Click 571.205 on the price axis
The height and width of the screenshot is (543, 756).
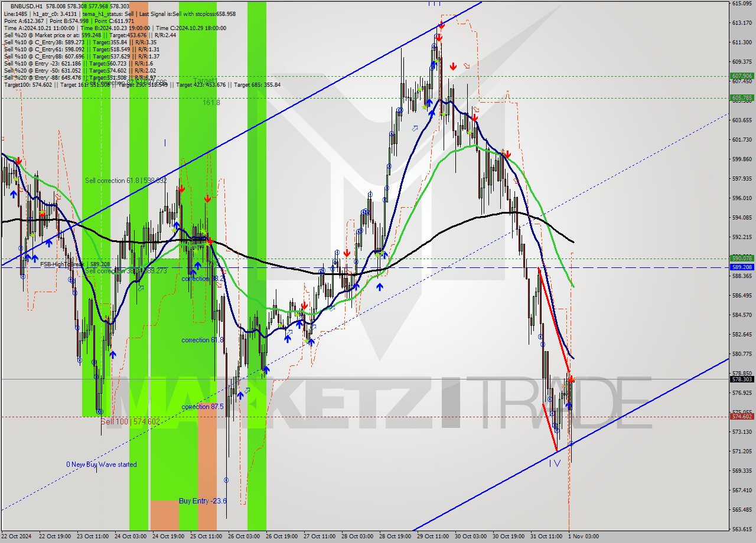[742, 452]
